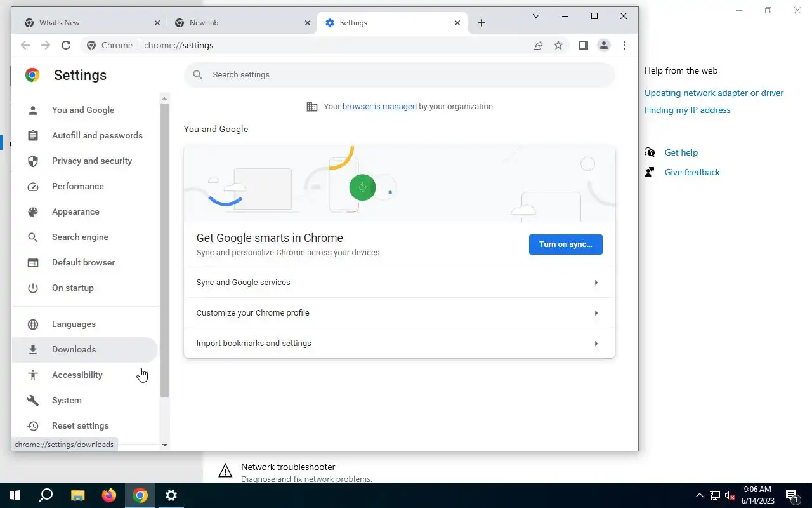Click the profile avatar icon
This screenshot has height=508, width=812.
[x=604, y=45]
